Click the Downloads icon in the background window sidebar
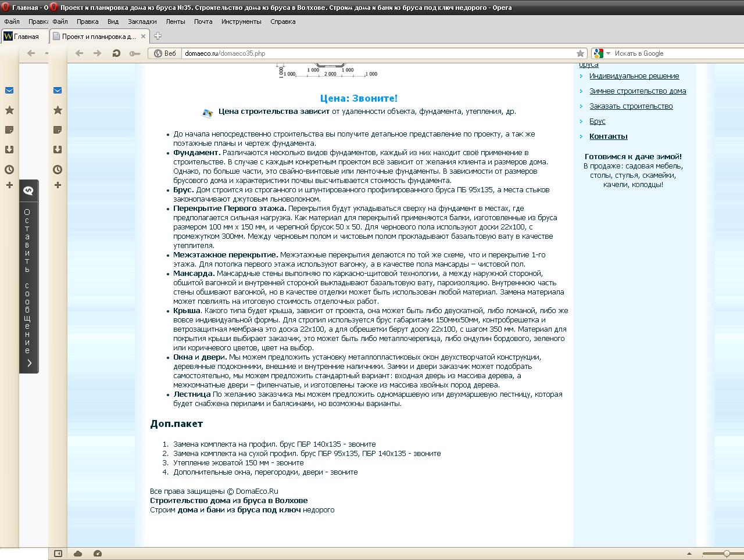The height and width of the screenshot is (560, 744). point(9,150)
